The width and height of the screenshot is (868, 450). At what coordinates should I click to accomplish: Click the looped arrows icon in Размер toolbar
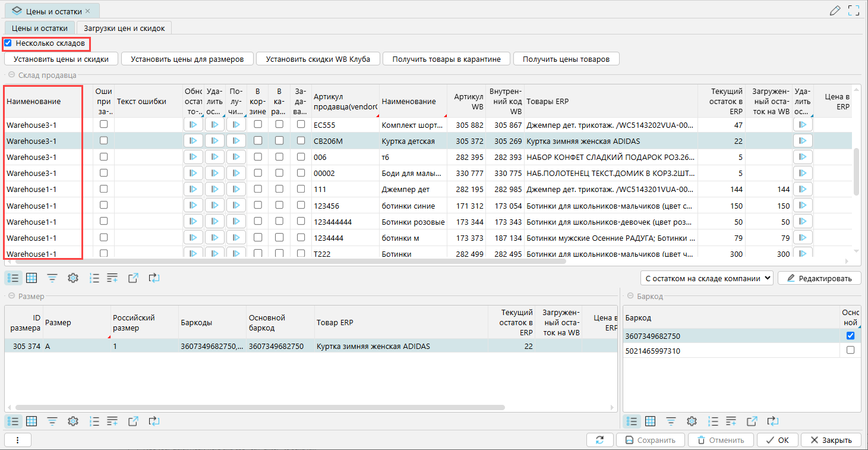point(154,421)
